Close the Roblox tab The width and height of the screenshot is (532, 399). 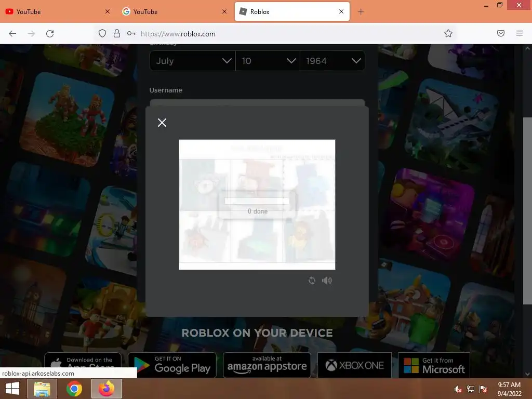[x=341, y=11]
